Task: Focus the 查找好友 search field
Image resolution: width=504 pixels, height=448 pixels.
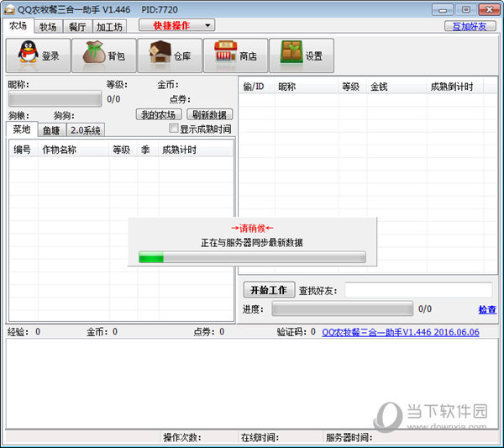Action: point(418,290)
